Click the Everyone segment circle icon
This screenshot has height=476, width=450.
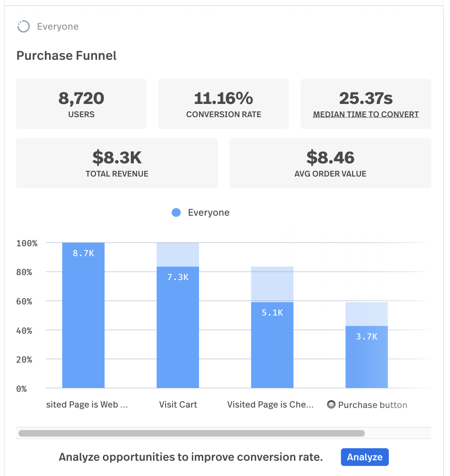coord(24,26)
